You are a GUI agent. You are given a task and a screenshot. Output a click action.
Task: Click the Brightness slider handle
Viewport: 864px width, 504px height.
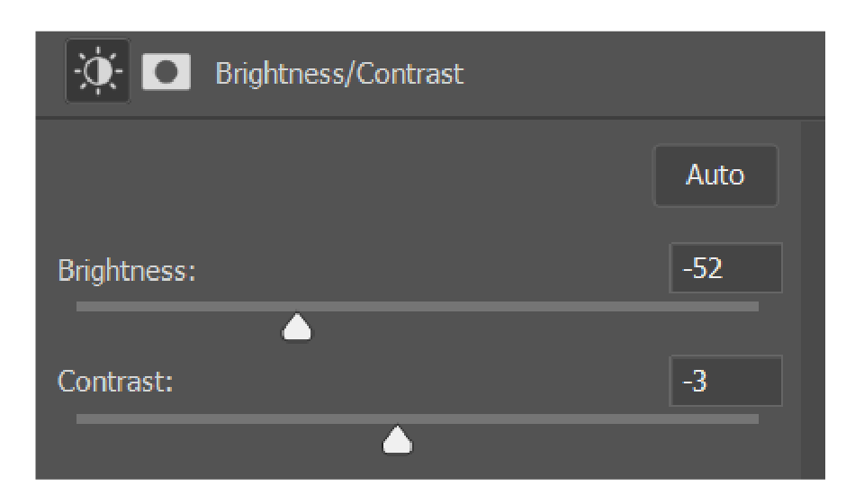(x=296, y=328)
